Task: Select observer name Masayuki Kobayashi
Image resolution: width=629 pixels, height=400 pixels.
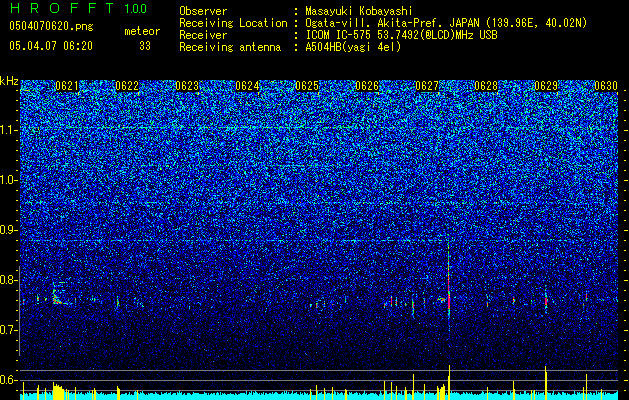Action: pyautogui.click(x=359, y=11)
